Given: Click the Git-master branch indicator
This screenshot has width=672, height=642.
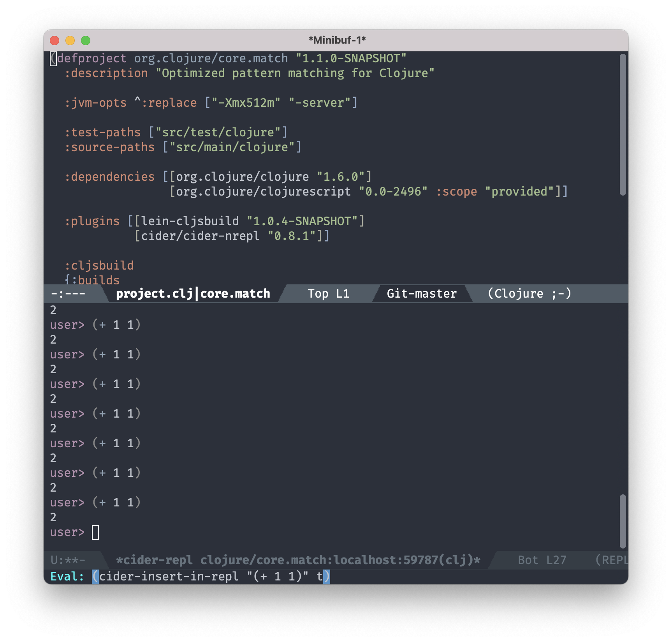Looking at the screenshot, I should (x=422, y=294).
